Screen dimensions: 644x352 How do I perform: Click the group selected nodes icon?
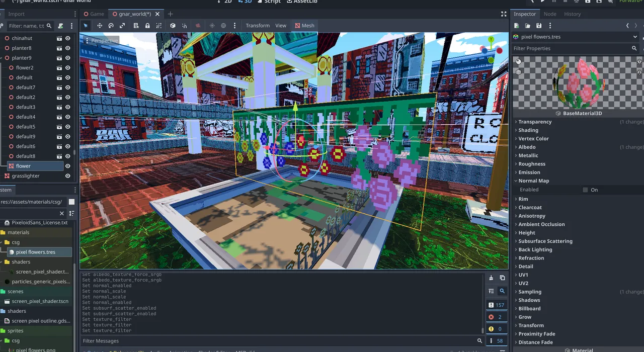(159, 26)
